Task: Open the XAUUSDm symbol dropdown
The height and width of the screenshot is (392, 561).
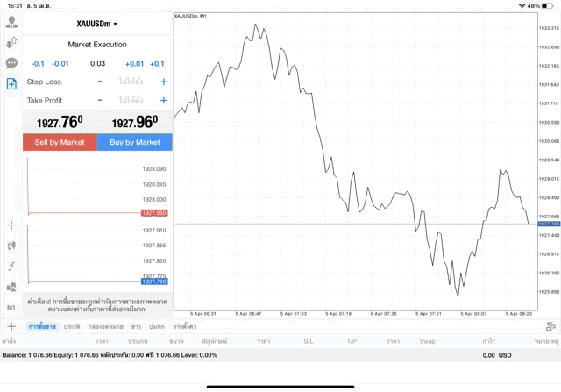Action: (x=96, y=24)
